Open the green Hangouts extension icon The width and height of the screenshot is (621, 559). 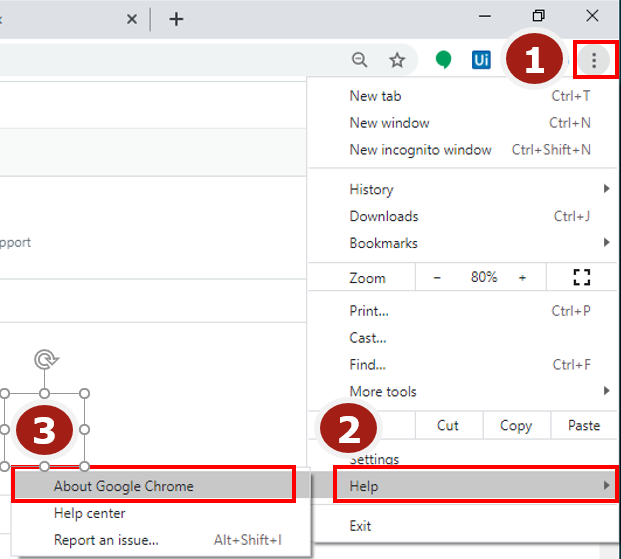coord(443,60)
